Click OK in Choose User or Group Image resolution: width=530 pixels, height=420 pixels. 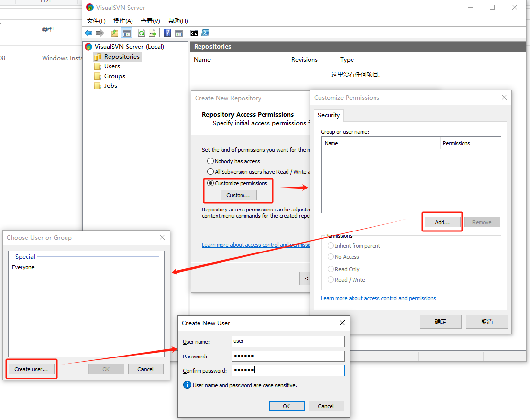click(x=106, y=369)
